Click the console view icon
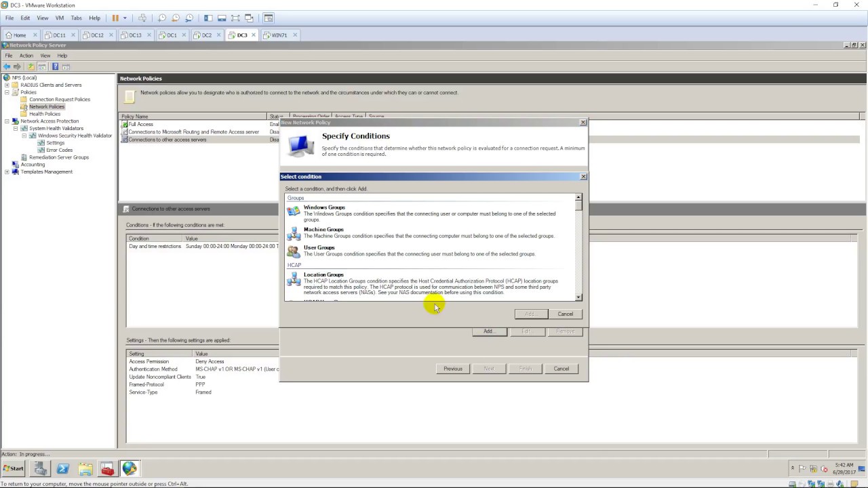868x488 pixels. [269, 18]
